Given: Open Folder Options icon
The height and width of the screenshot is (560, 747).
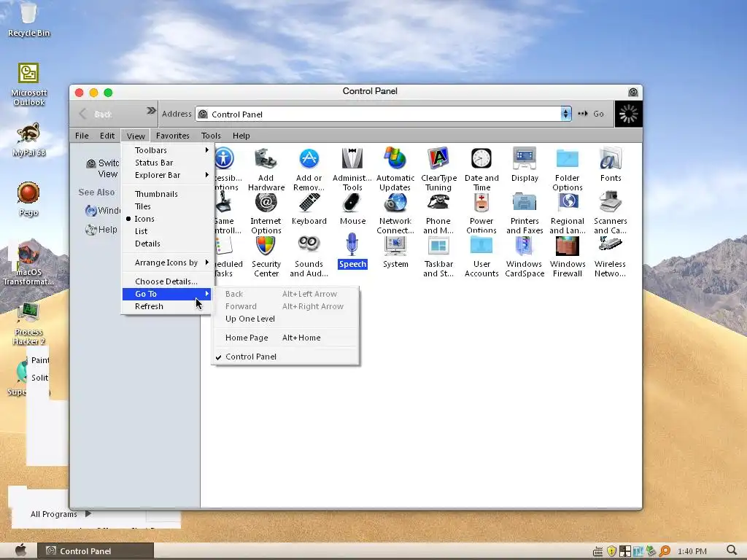Looking at the screenshot, I should click(x=567, y=168).
